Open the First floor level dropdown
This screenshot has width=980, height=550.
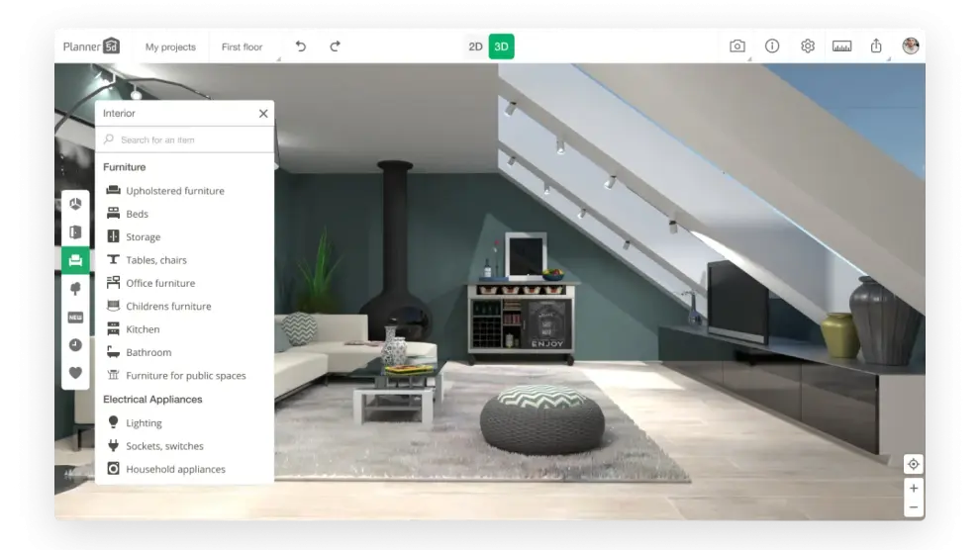point(243,46)
